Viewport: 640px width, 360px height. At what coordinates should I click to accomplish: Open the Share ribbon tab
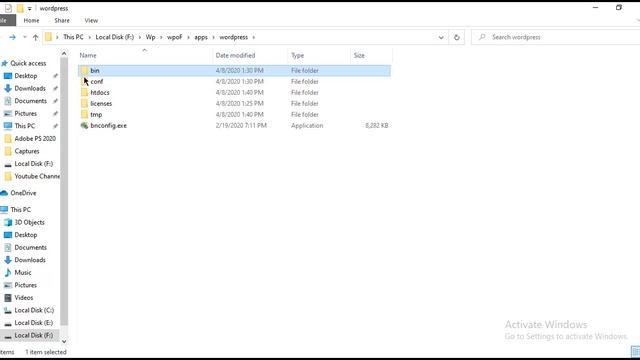[x=62, y=20]
